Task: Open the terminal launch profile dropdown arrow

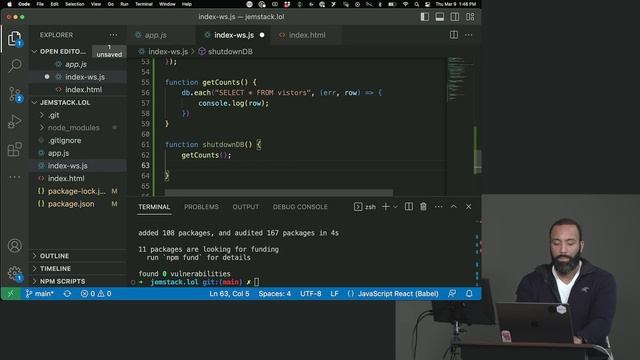Action: pos(395,207)
